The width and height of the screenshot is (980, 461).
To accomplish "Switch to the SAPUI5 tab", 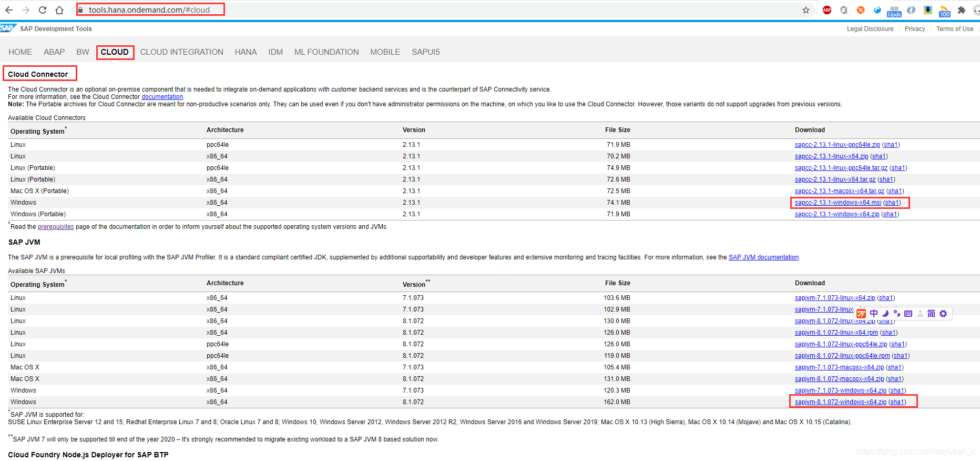I will click(x=426, y=52).
